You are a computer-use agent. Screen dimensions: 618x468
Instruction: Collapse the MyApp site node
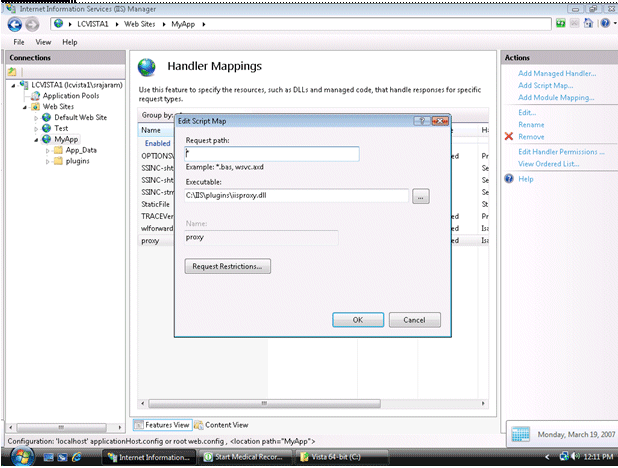[x=36, y=140]
